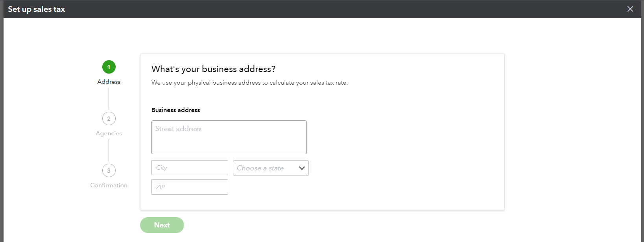Screen dimensions: 644x242
Task: Click the "Set up sales tax" title
Action: (x=37, y=9)
